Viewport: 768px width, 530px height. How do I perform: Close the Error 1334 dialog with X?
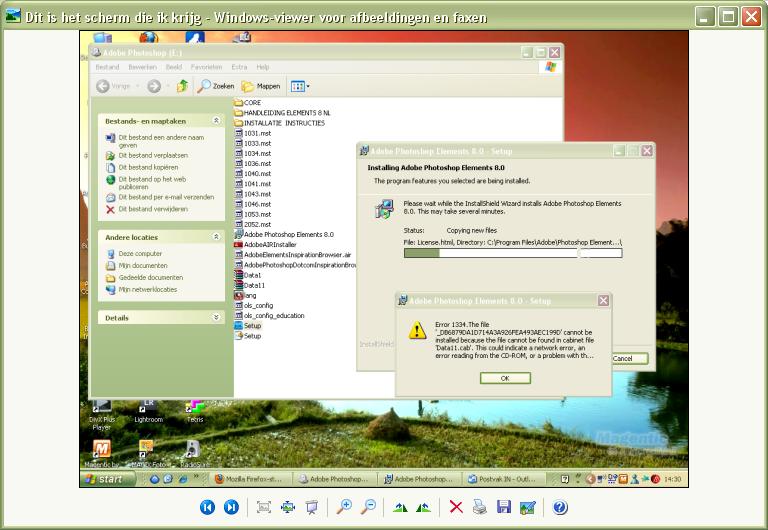click(x=603, y=300)
